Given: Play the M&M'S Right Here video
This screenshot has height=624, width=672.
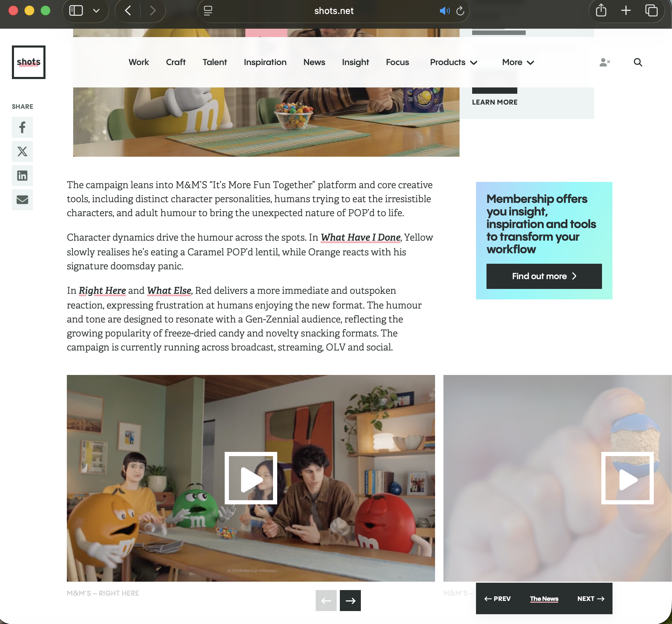Looking at the screenshot, I should 251,478.
